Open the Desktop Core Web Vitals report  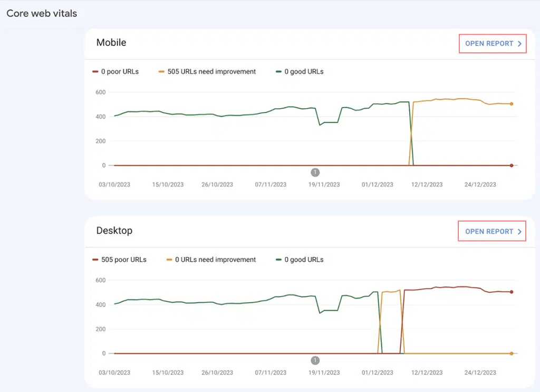492,231
